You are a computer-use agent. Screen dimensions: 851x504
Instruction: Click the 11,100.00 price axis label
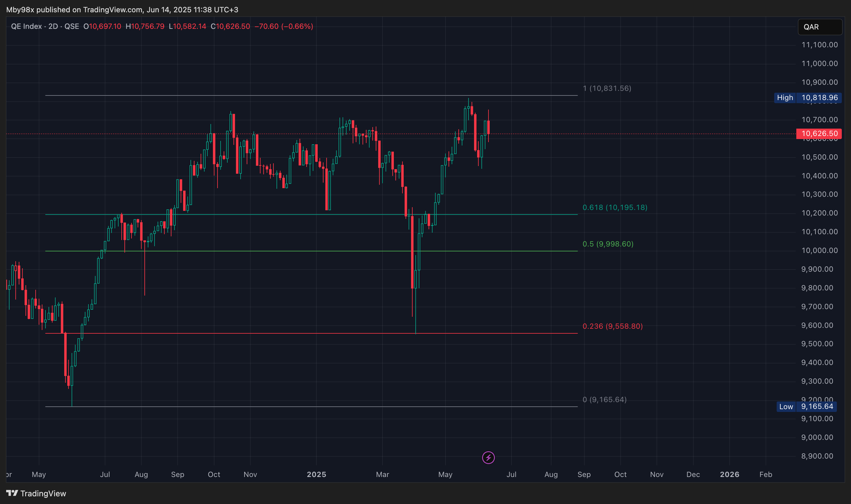819,45
